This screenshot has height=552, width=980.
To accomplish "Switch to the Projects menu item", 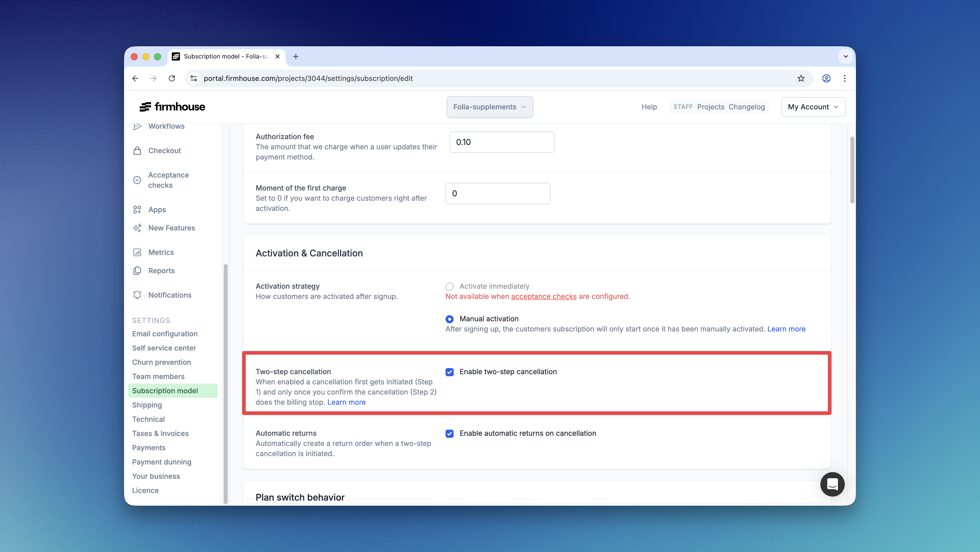I will (x=710, y=107).
